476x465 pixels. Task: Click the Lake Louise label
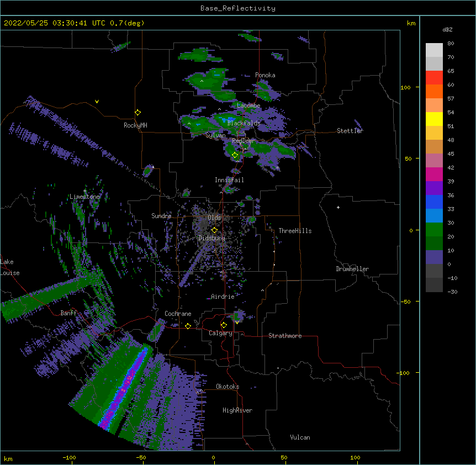[x=10, y=267]
